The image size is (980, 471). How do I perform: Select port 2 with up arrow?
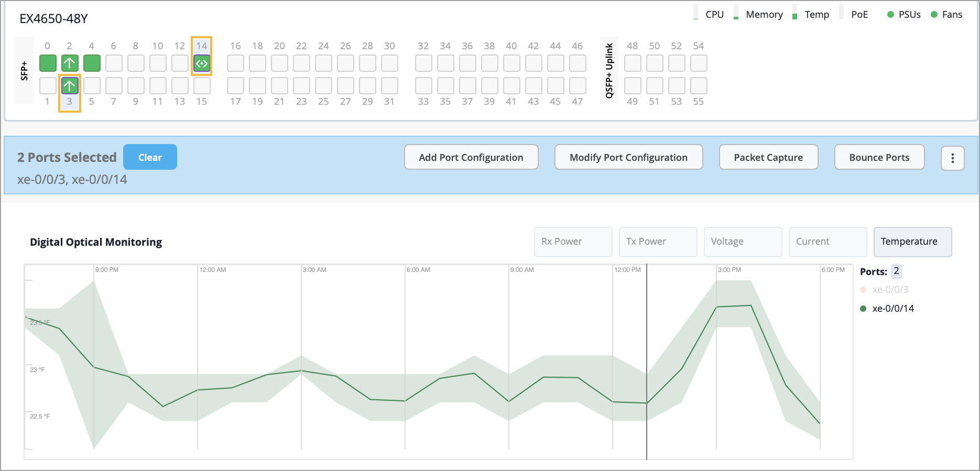coord(70,63)
